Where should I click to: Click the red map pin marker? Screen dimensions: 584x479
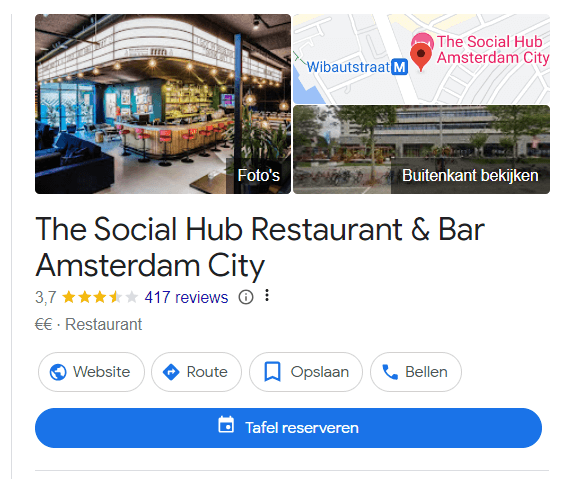point(421,57)
